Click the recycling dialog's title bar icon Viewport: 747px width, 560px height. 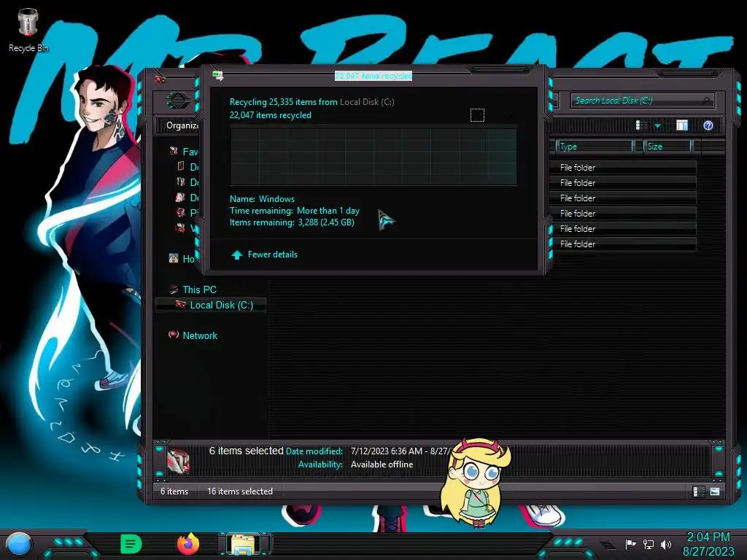click(x=218, y=75)
